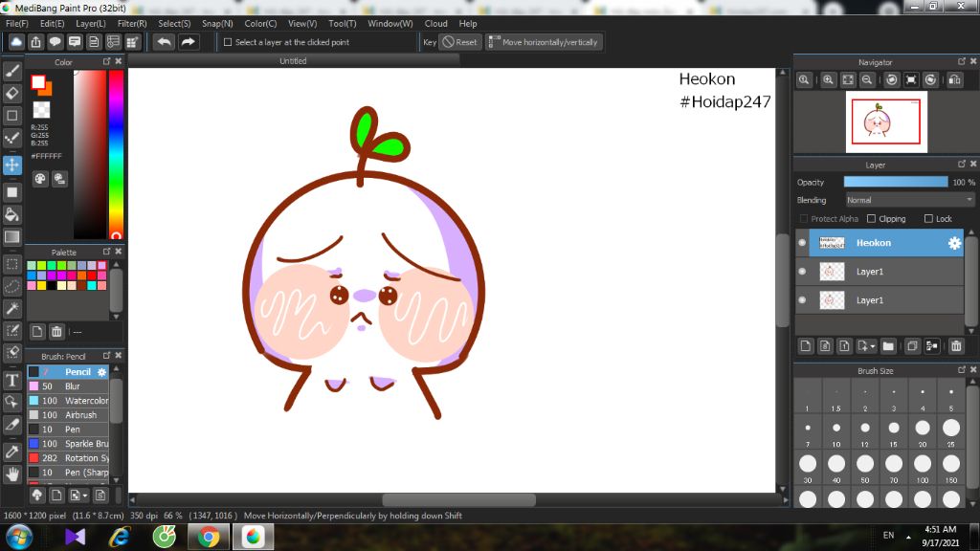Select the Magic Wand tool
Image resolution: width=980 pixels, height=551 pixels.
point(11,309)
